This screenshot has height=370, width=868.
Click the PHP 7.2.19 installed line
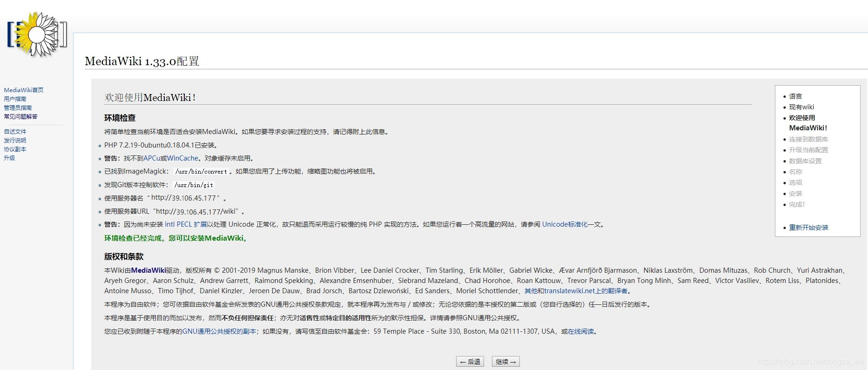click(x=161, y=145)
